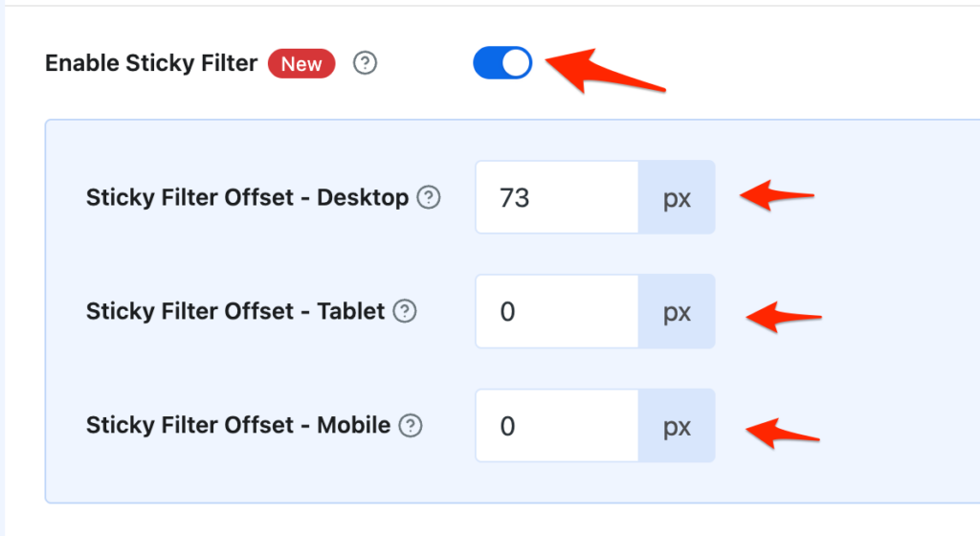Disable the Enable Sticky Filter toggle
Screen dimensions: 980x536
click(x=502, y=63)
